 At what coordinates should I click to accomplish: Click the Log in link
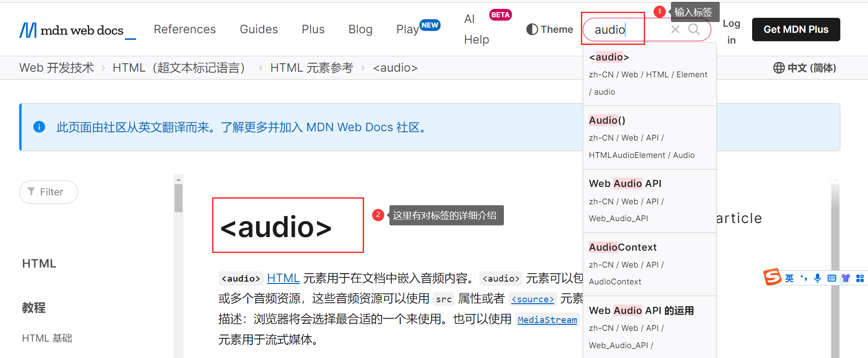[x=731, y=31]
